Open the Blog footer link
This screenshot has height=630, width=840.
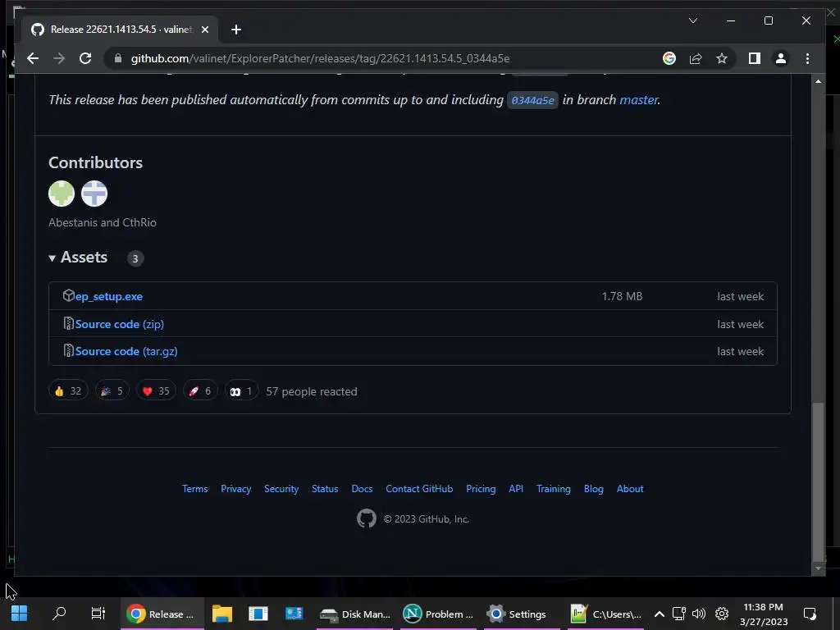tap(594, 489)
